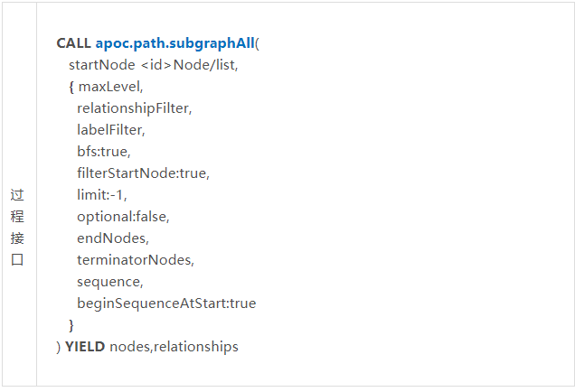
Task: Click the <id>Node/list type text
Action: pyautogui.click(x=190, y=65)
